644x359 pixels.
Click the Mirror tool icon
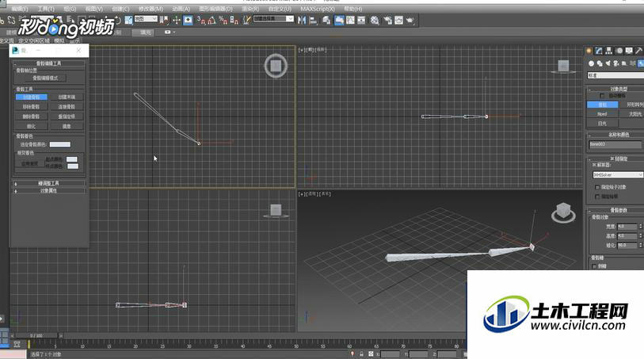tap(302, 20)
